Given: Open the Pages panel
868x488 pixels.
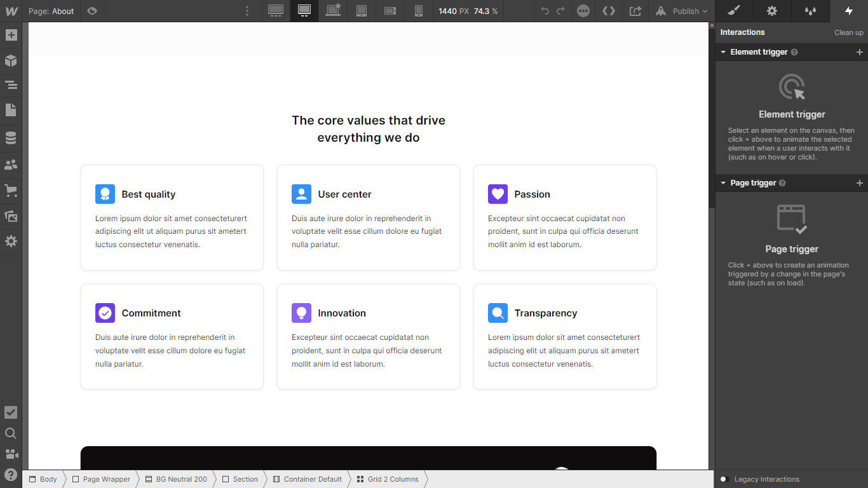Looking at the screenshot, I should pos(10,111).
